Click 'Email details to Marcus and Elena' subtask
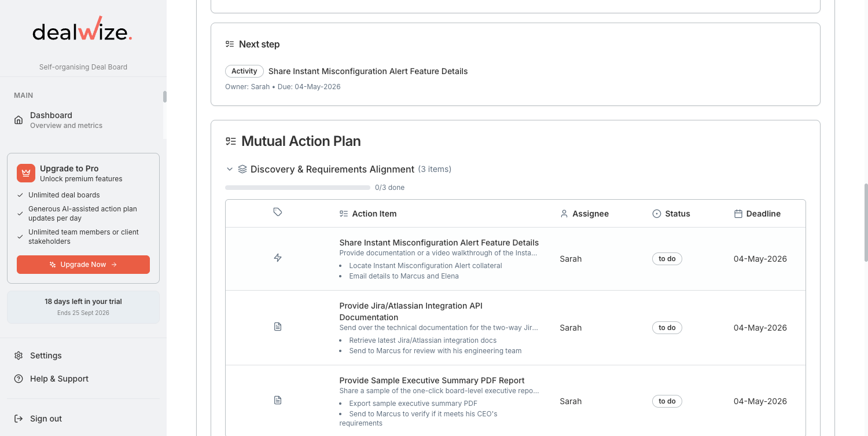The width and height of the screenshot is (868, 436). [404, 276]
